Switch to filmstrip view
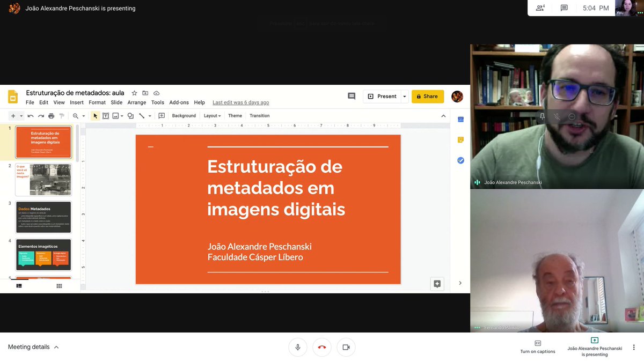 coord(19,286)
